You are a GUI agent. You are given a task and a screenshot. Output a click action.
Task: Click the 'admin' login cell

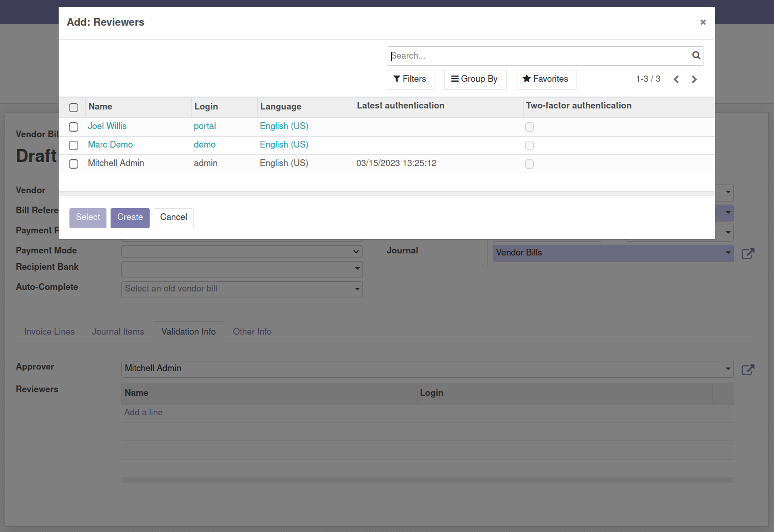pyautogui.click(x=206, y=163)
